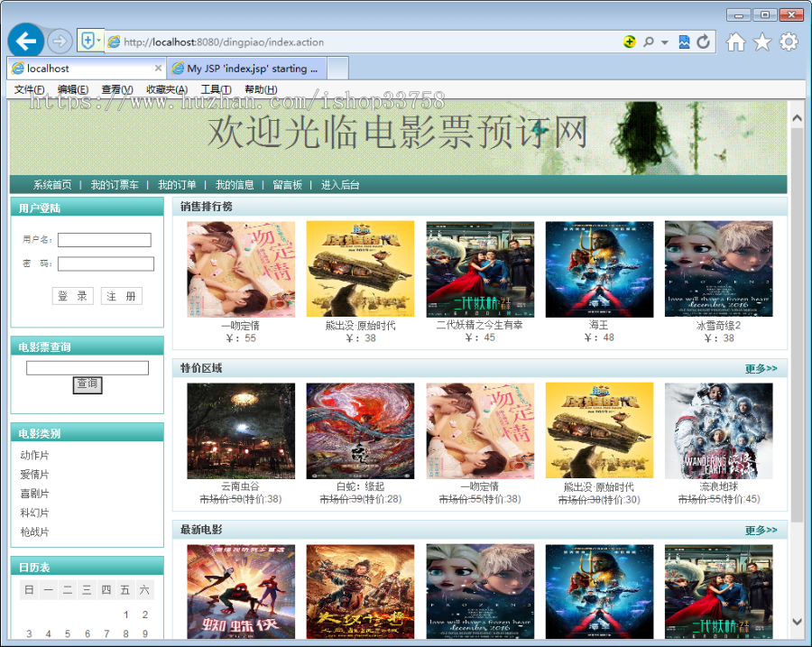
Task: Click the shield security icon beside address bar
Action: [88, 41]
